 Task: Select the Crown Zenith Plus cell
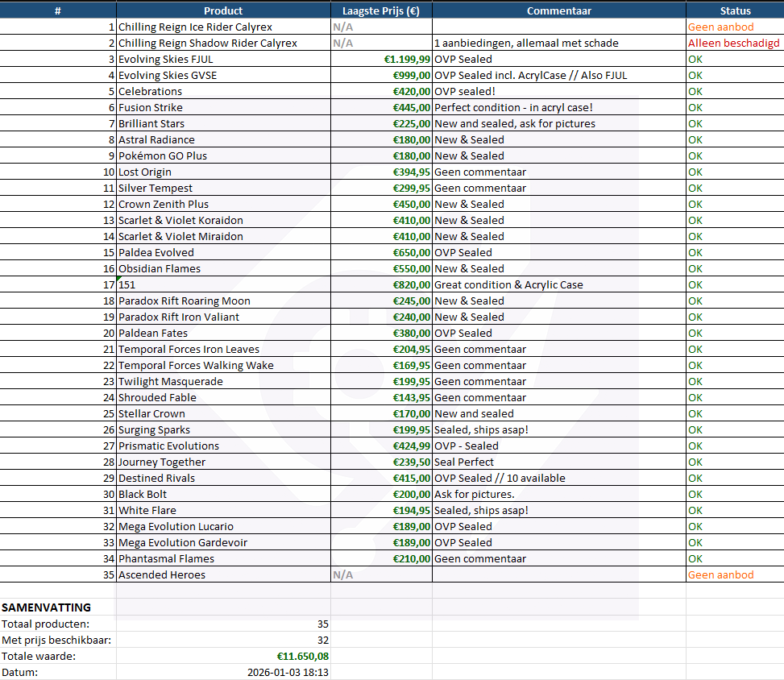point(223,204)
